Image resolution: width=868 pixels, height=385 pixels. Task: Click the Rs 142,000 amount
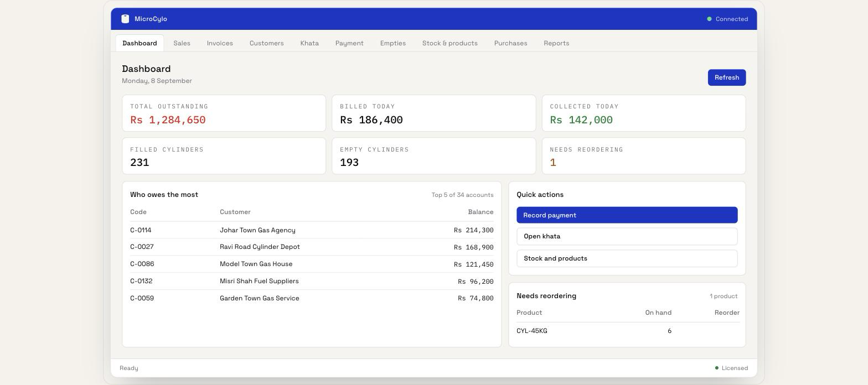click(x=581, y=120)
